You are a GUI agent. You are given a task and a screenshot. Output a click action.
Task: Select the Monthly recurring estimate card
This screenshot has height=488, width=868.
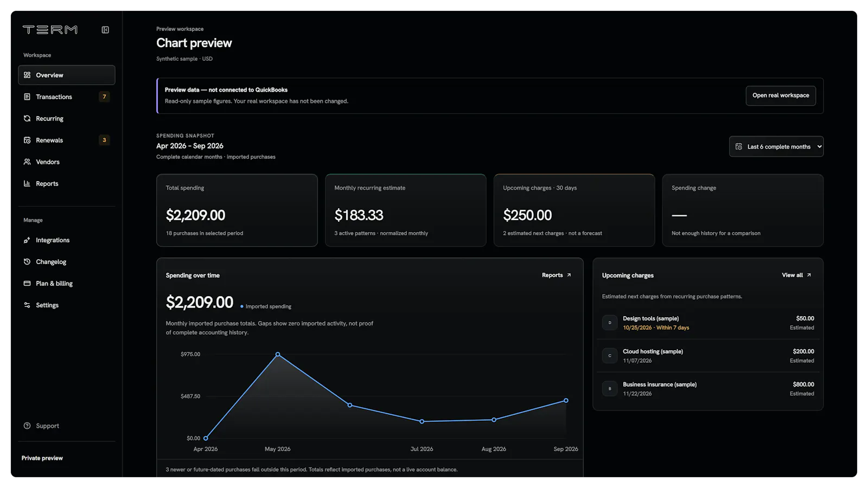coord(406,210)
